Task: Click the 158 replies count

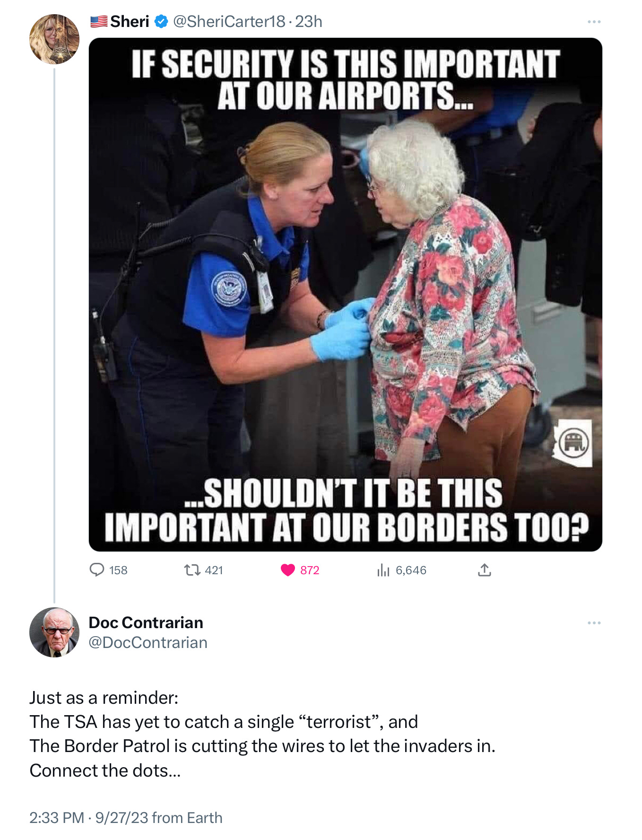Action: coord(118,570)
